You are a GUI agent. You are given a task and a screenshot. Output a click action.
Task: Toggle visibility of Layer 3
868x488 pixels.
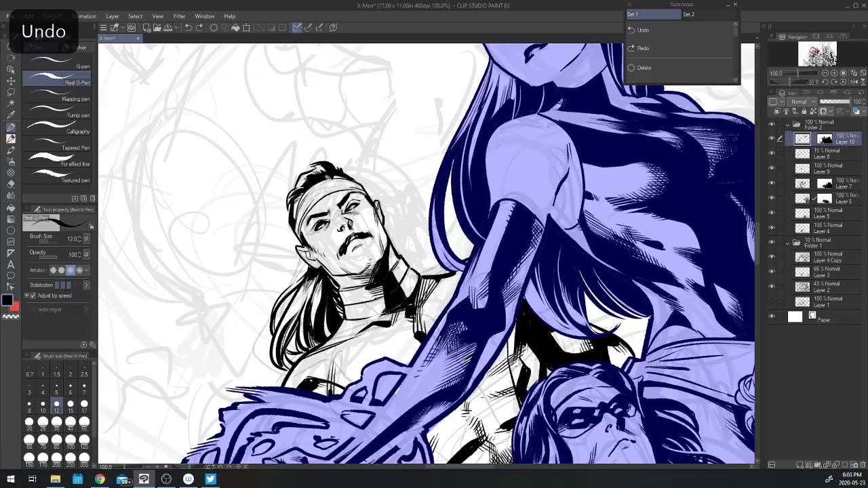771,272
